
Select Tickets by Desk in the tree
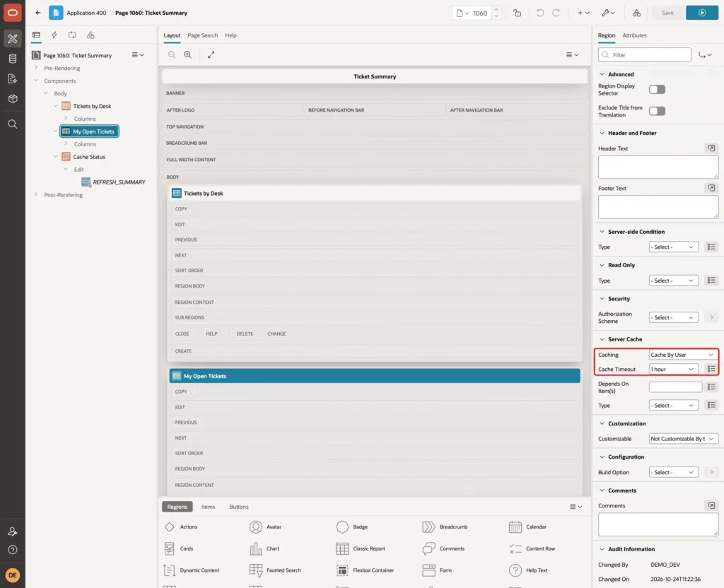point(92,106)
